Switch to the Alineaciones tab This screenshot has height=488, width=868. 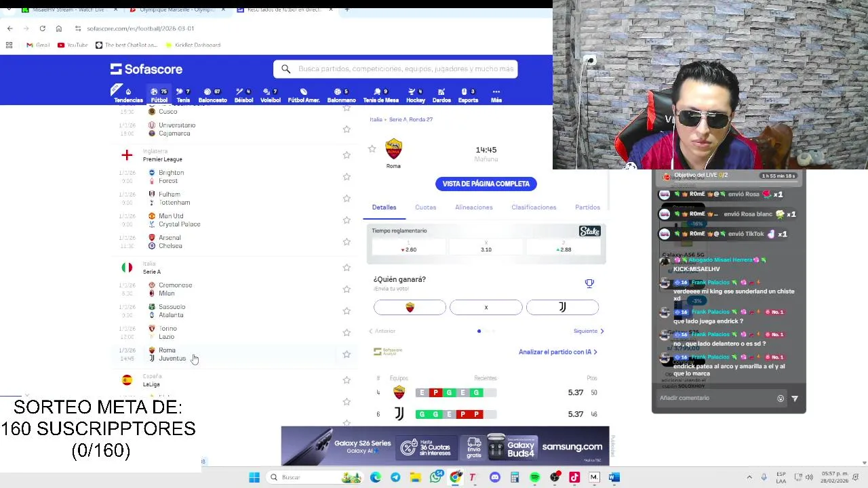pyautogui.click(x=474, y=207)
